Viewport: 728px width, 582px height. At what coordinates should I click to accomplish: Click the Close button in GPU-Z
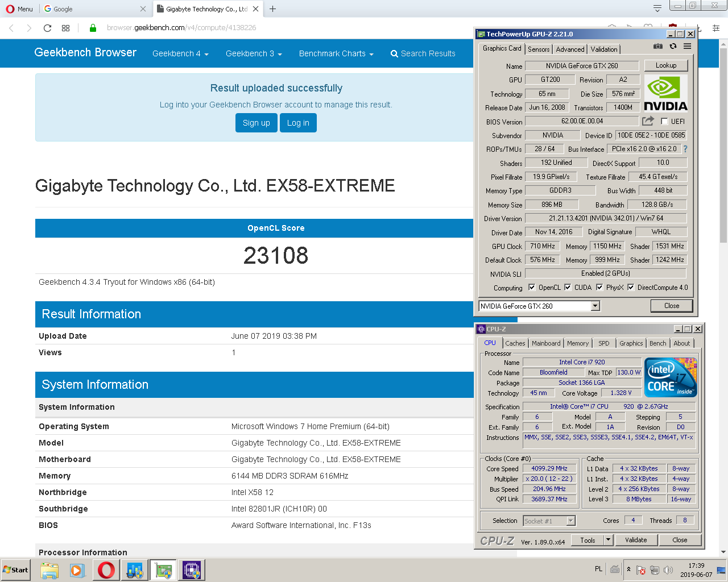click(672, 306)
